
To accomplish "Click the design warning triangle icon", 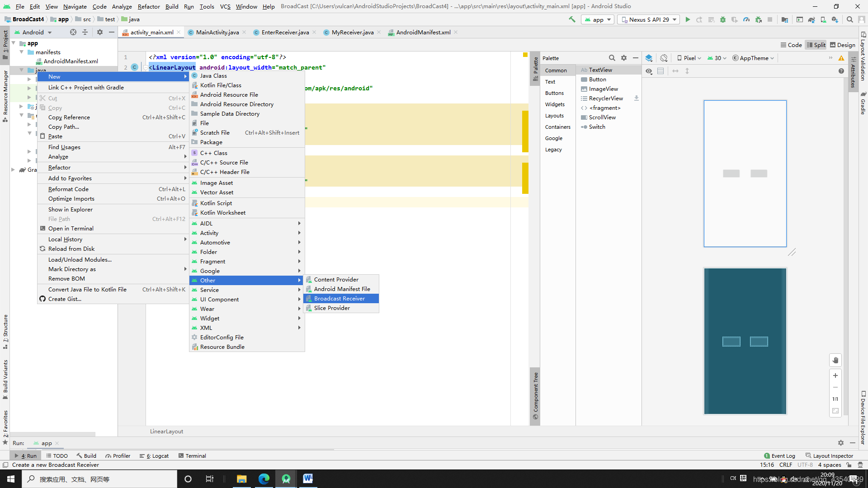I will (x=841, y=58).
